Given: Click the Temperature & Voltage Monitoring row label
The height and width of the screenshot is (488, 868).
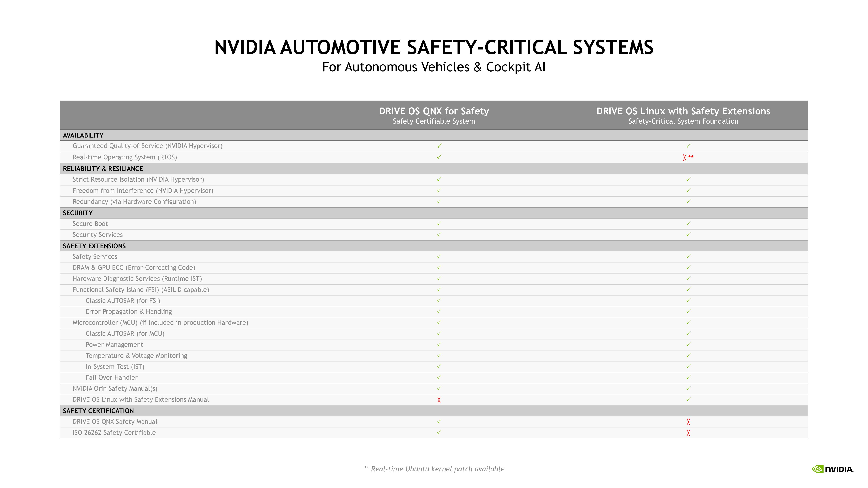Looking at the screenshot, I should [x=137, y=356].
